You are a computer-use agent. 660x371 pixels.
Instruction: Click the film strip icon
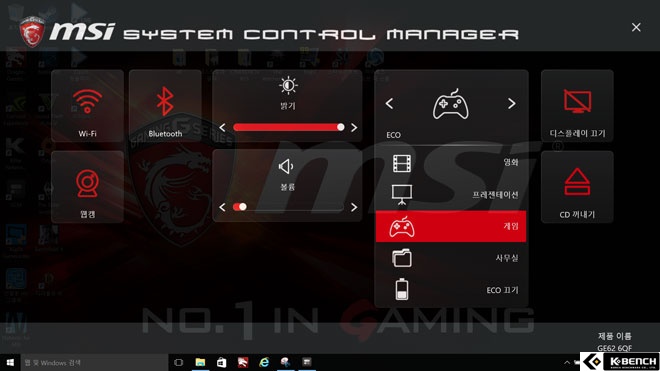(x=402, y=163)
